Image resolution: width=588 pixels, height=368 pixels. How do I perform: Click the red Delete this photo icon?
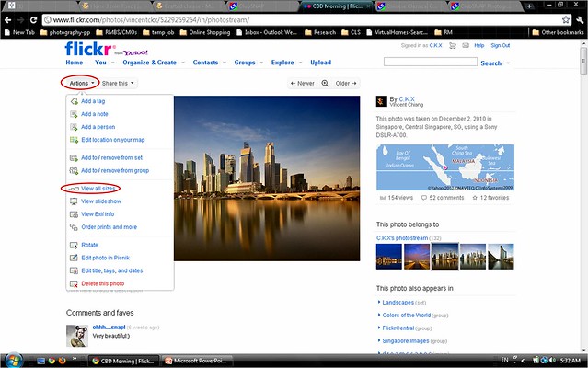point(74,283)
